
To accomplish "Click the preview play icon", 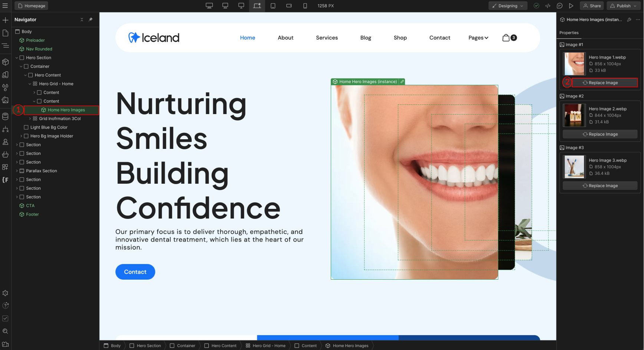I will coord(571,6).
